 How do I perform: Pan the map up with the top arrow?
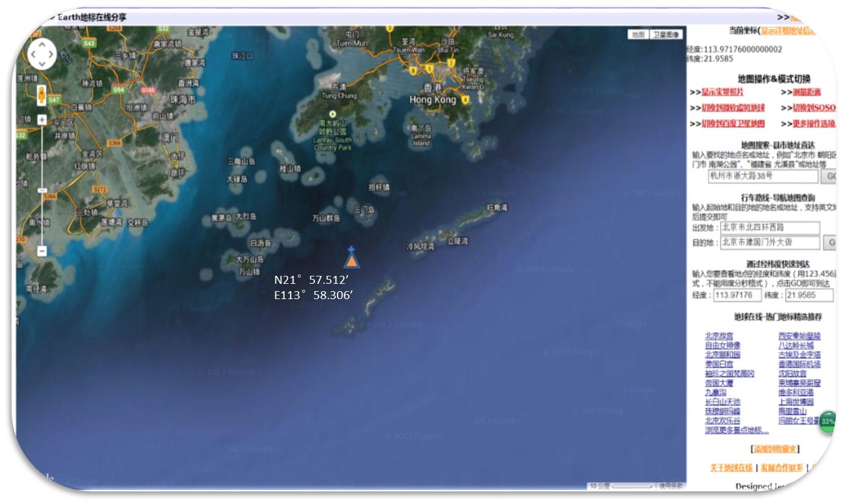[x=42, y=45]
